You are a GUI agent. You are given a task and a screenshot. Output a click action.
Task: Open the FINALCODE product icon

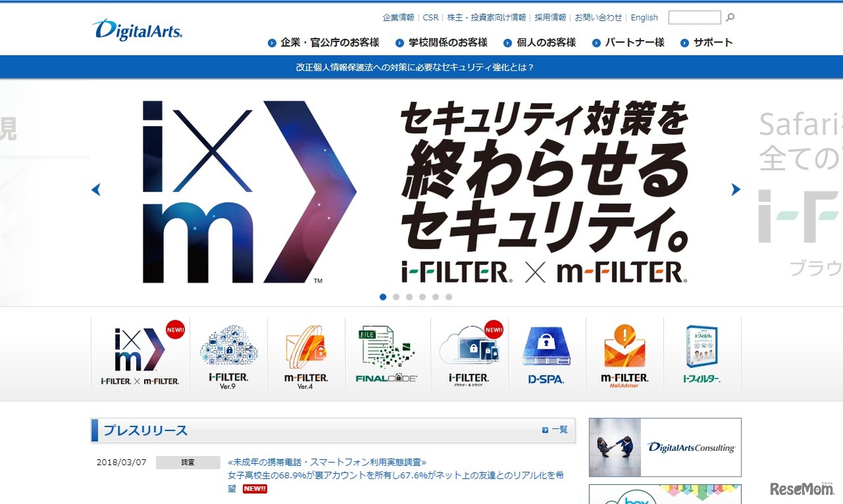tap(387, 354)
